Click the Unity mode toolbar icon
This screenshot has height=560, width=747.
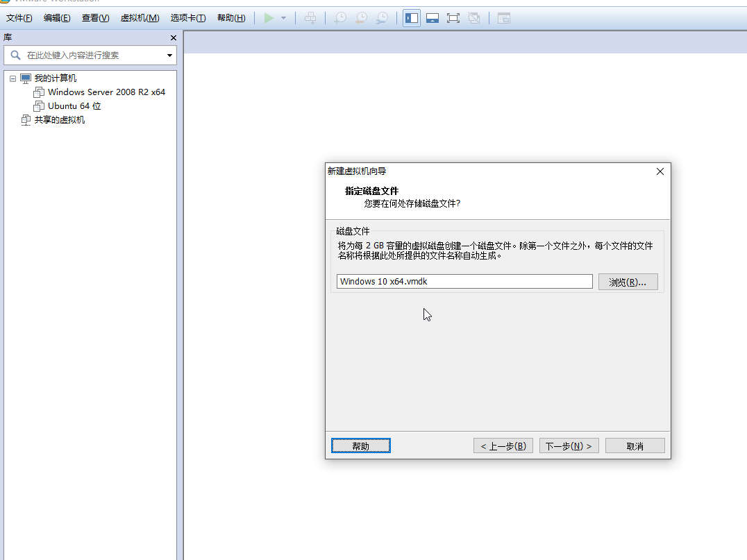point(473,18)
